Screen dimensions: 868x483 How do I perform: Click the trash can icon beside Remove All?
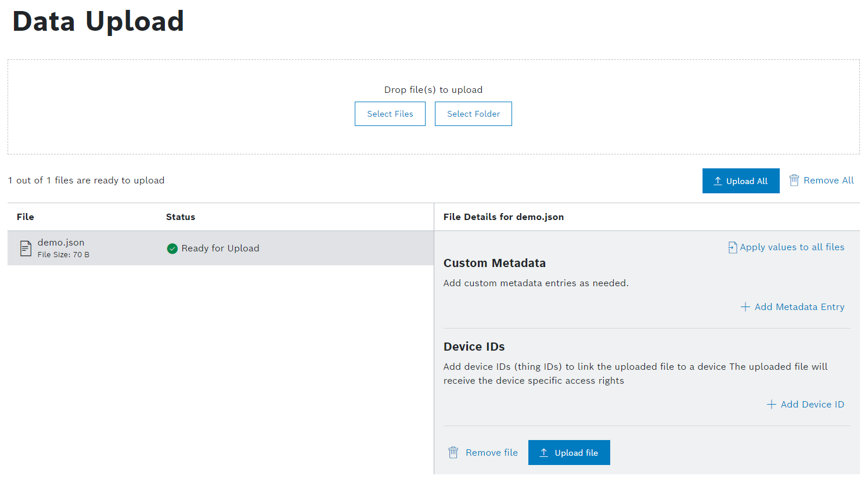click(794, 181)
